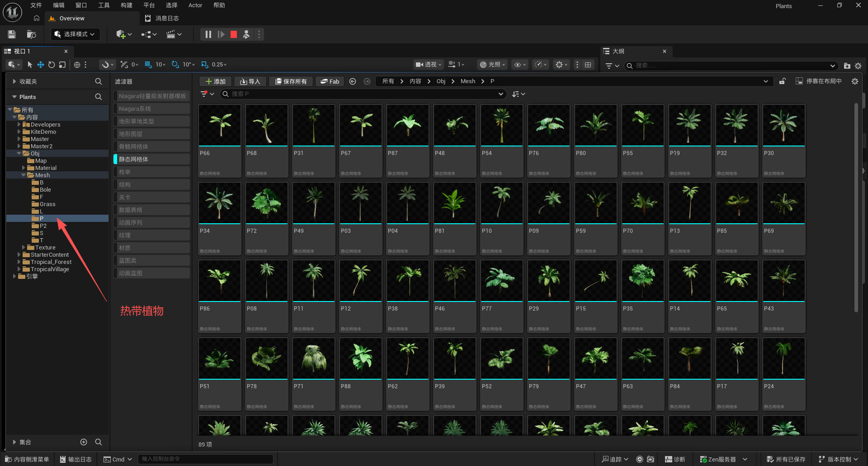Select the rotate gizmo tool
The image size is (868, 466).
[52, 65]
